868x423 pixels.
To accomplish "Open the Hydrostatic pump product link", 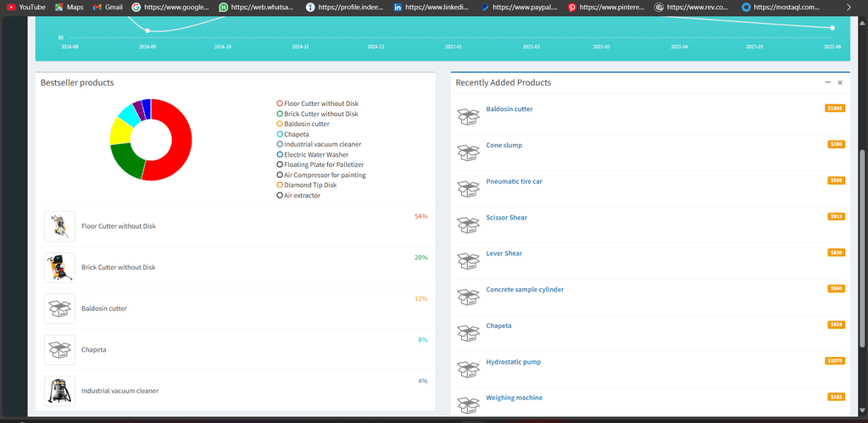I will point(514,362).
